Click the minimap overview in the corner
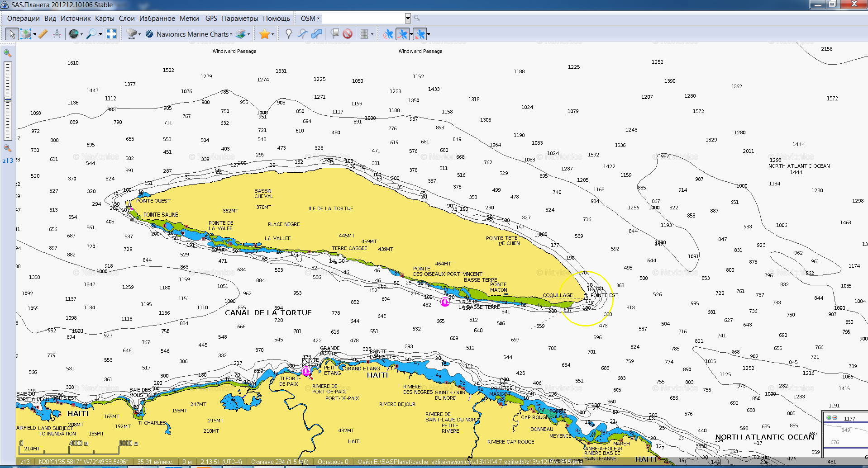The height and width of the screenshot is (468, 868). coord(845,435)
